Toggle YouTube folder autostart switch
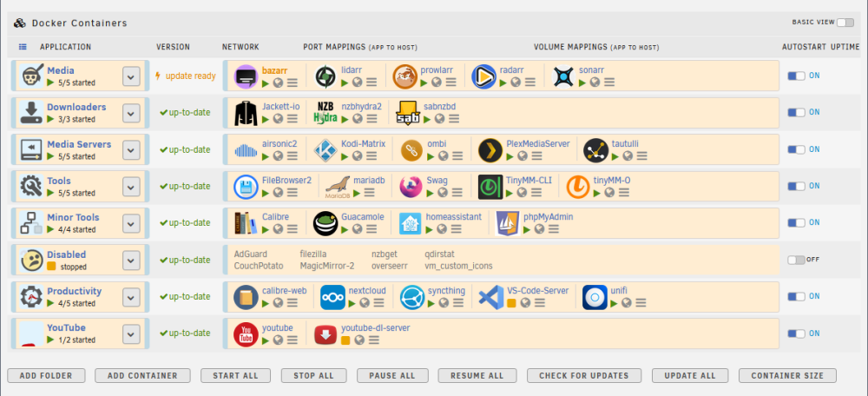 tap(797, 333)
